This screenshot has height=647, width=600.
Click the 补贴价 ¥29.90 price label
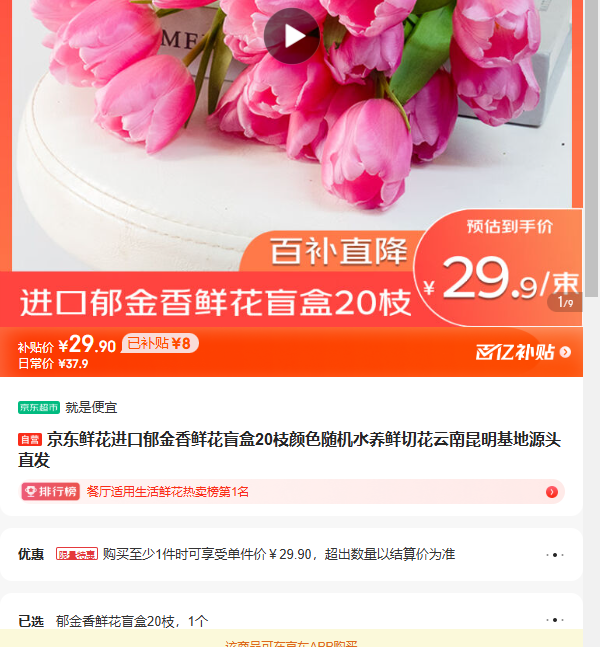point(66,345)
